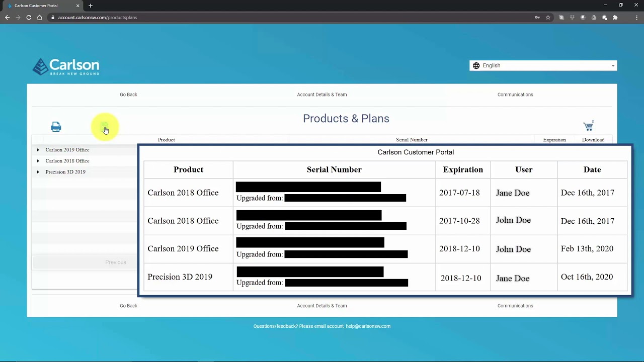Open the Extensions puzzle menu
Image resolution: width=644 pixels, height=362 pixels.
pos(615,18)
